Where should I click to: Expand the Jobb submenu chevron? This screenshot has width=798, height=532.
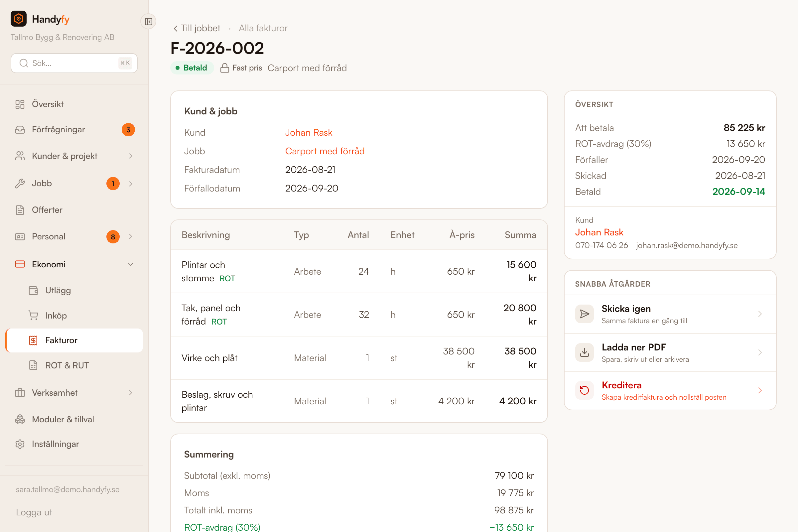tap(131, 184)
